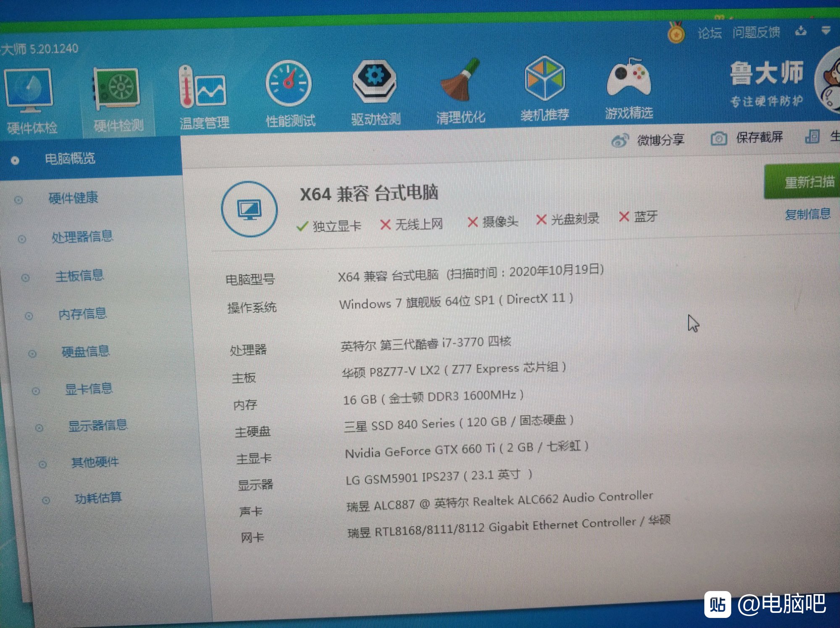Click the 瑞昱 RTL8168/8111/8112 network card value
The width and height of the screenshot is (840, 628).
click(x=509, y=526)
